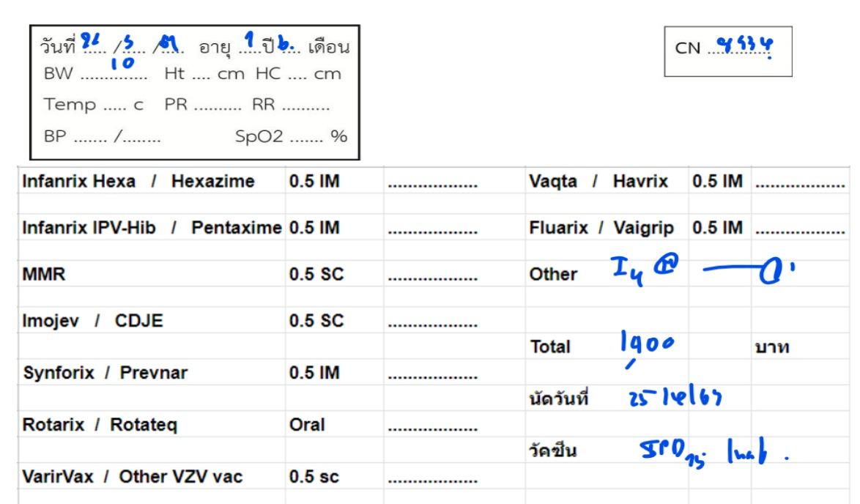This screenshot has width=860, height=504.
Task: Select the Infanrix IPV-Hib / Pentaxime label
Action: [149, 227]
